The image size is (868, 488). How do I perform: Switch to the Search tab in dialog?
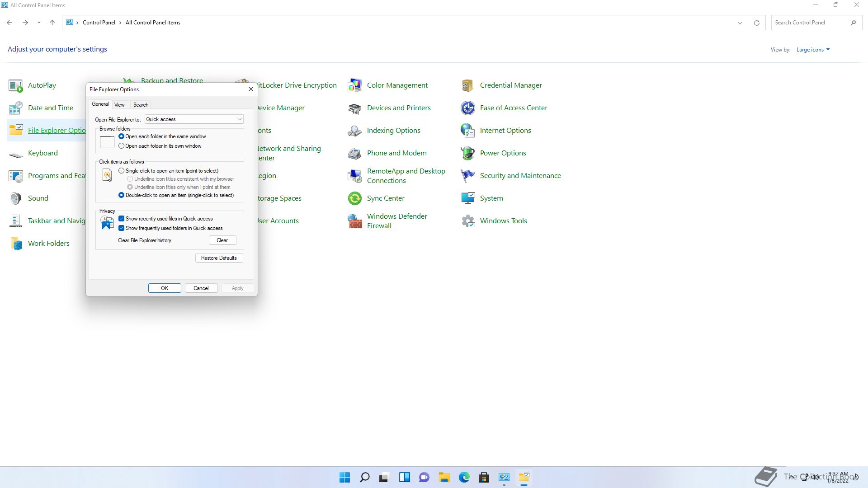coord(141,105)
